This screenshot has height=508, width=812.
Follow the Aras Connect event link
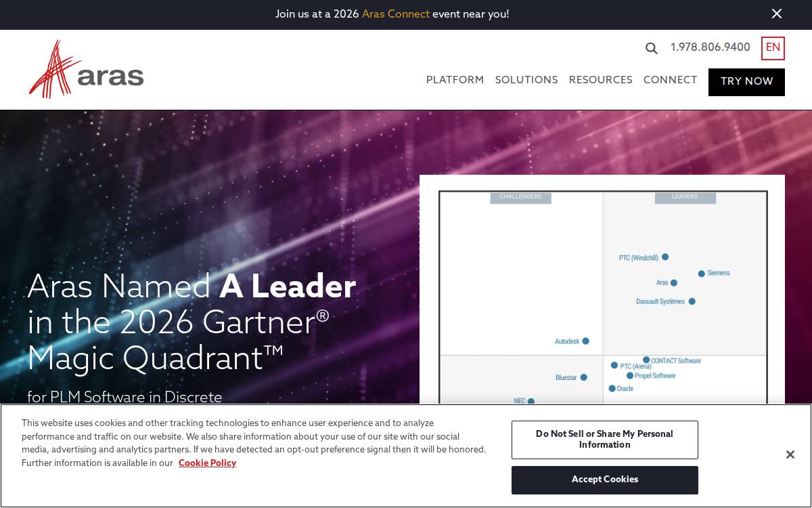coord(395,14)
